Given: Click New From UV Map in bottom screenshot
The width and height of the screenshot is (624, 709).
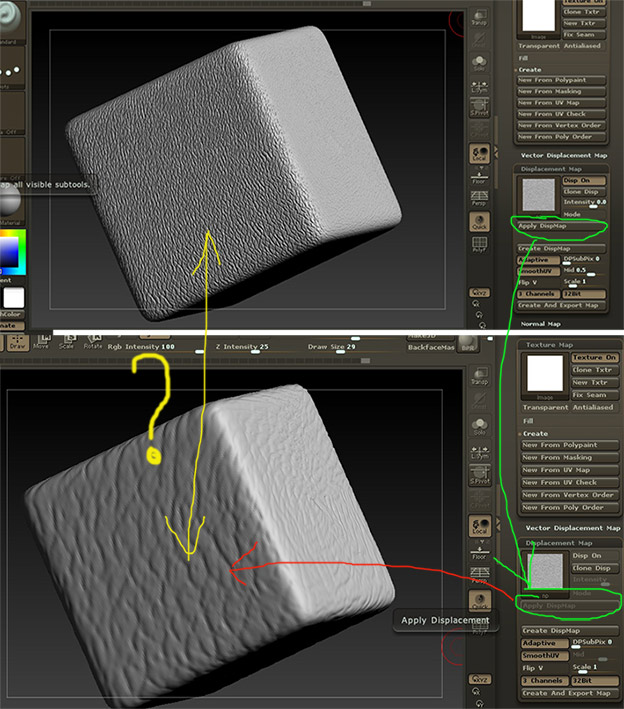Looking at the screenshot, I should (x=570, y=470).
